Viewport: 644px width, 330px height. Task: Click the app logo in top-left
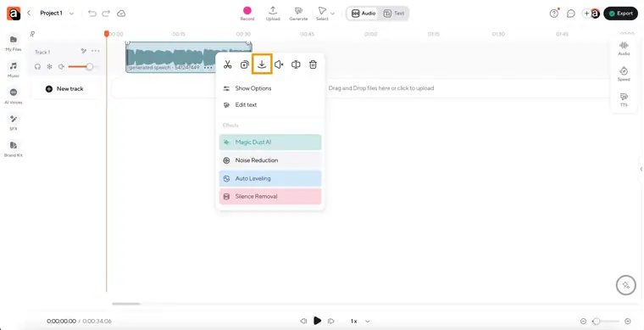[x=14, y=14]
